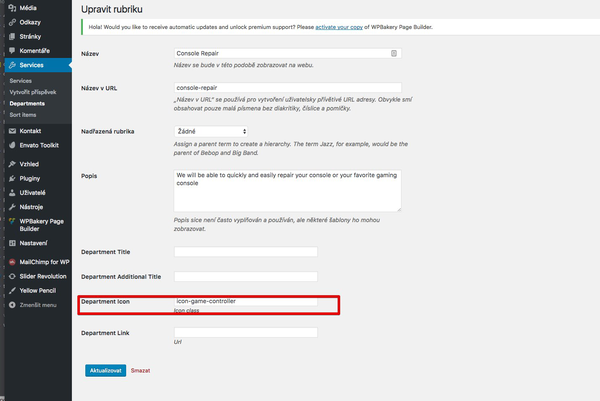Click the Aktualizovat button
This screenshot has height=401, width=600.
[x=106, y=370]
